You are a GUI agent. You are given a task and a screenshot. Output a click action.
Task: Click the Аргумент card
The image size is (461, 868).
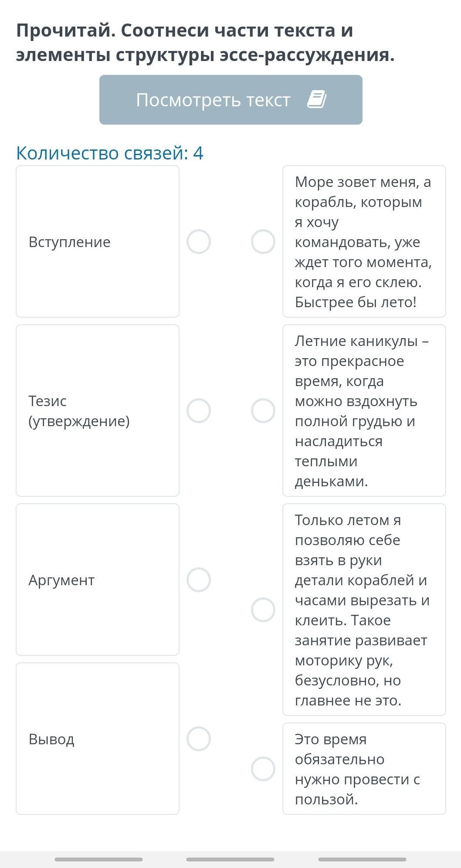[98, 580]
